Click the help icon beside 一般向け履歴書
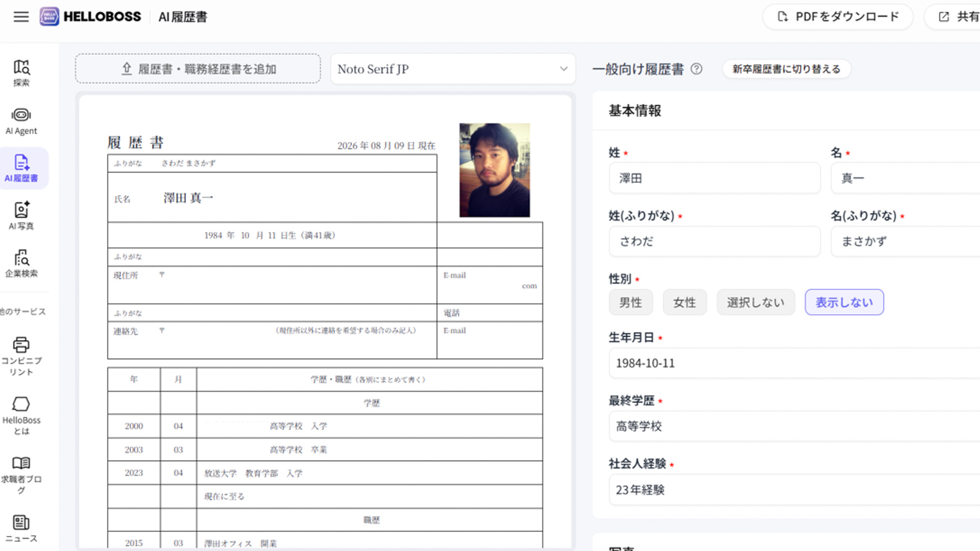Viewport: 980px width, 551px height. [696, 69]
